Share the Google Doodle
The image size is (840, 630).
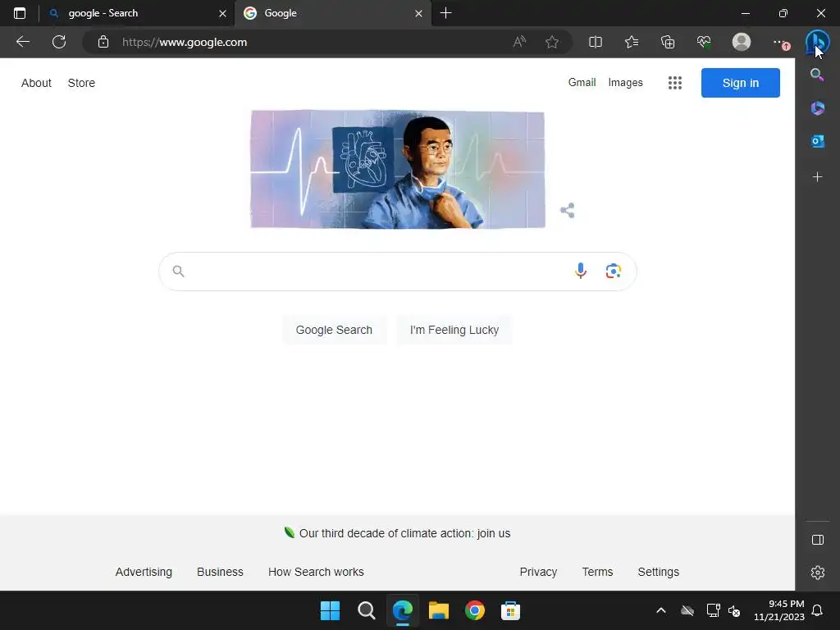568,210
